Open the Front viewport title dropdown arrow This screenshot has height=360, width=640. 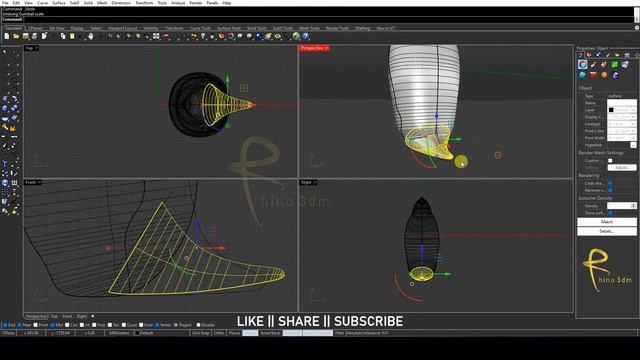[39, 182]
